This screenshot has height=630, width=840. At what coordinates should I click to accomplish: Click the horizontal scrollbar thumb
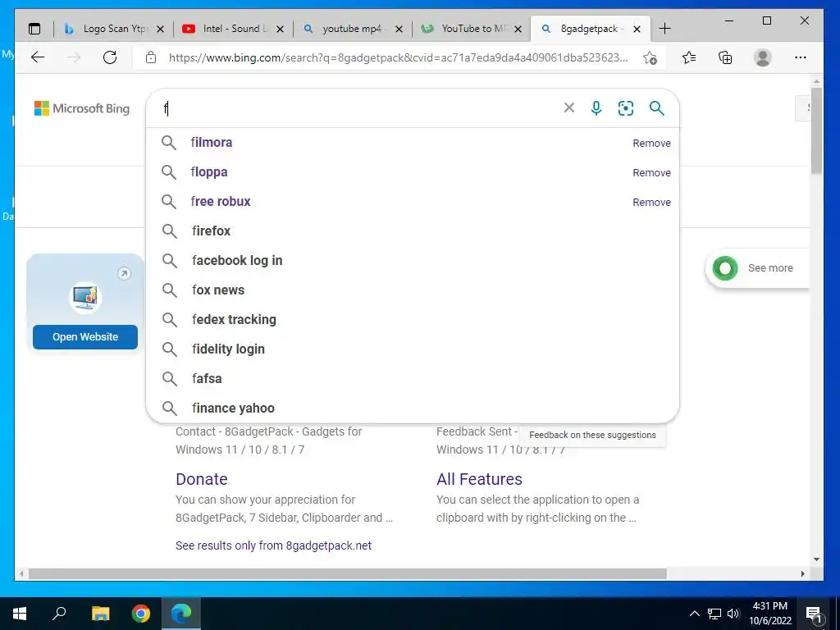click(348, 573)
